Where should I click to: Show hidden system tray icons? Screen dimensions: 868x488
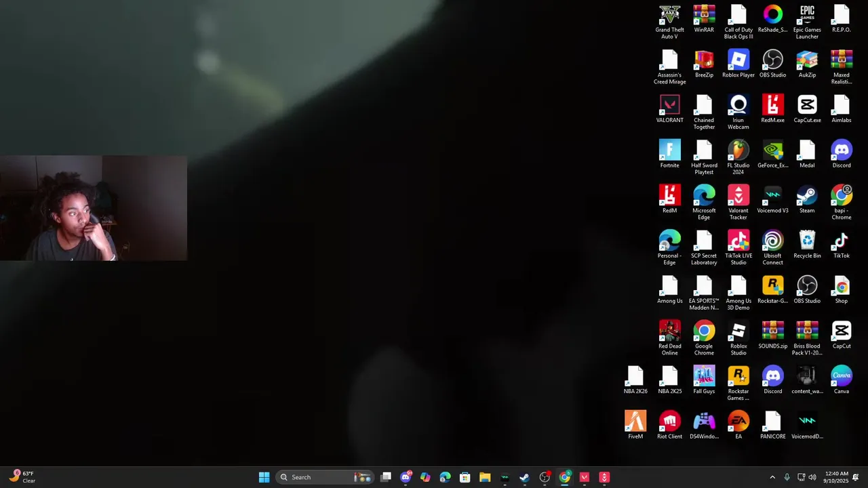point(772,477)
